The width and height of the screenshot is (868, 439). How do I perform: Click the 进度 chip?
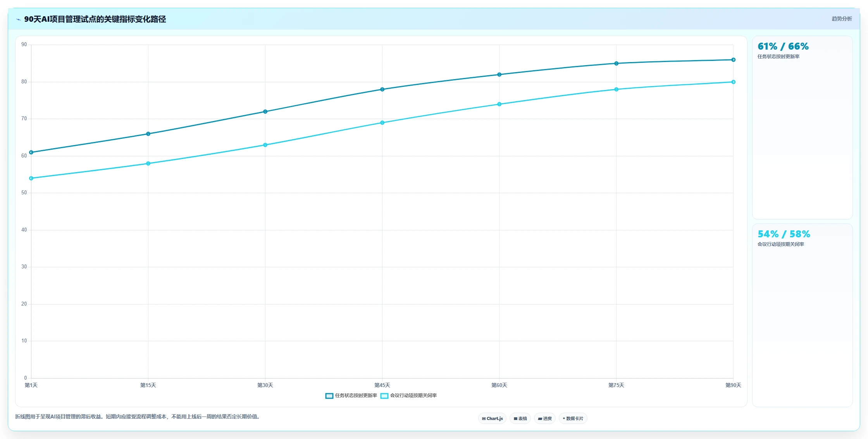[x=545, y=418]
